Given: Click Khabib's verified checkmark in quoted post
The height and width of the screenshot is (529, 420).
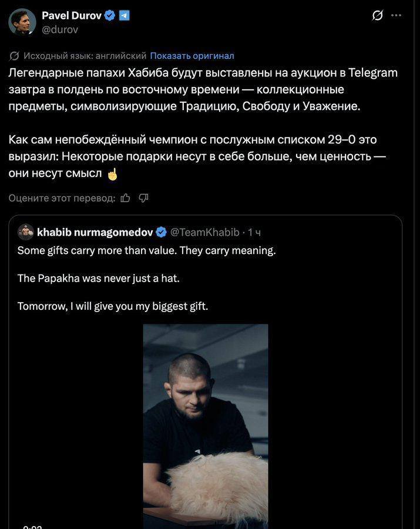Looking at the screenshot, I should click(x=160, y=232).
